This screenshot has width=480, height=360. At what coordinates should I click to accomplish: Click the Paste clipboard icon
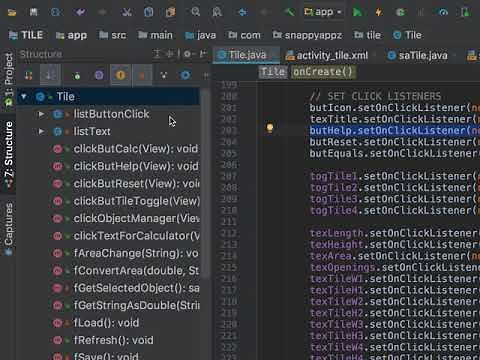tap(171, 13)
